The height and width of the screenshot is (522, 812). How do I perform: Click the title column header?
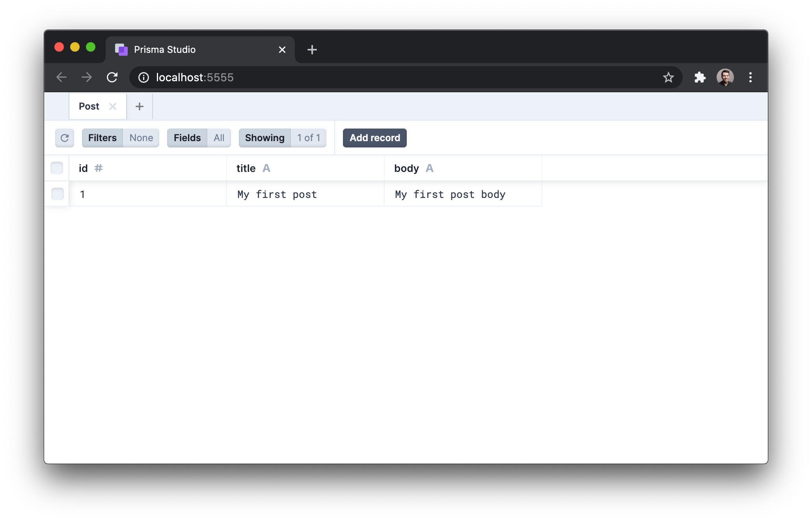coord(306,168)
